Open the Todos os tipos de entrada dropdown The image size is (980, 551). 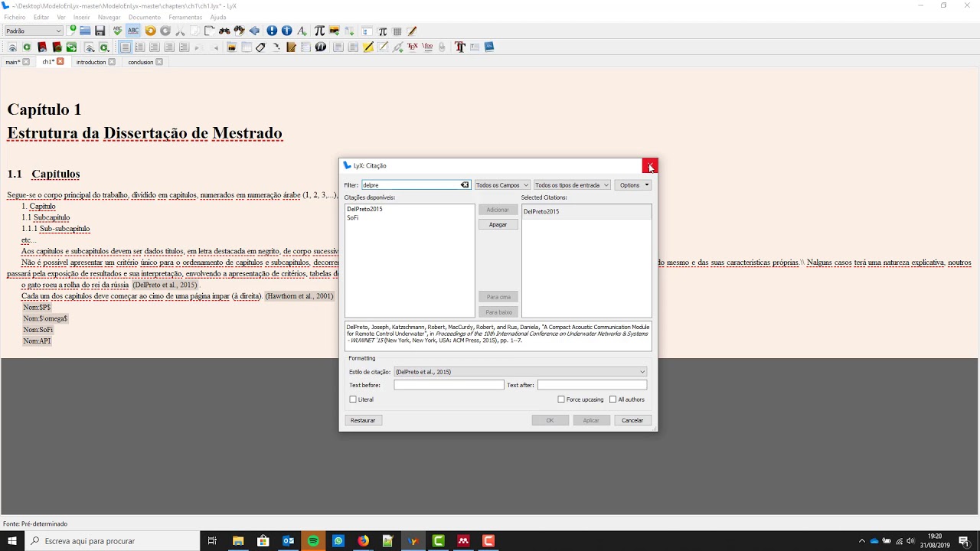[572, 185]
